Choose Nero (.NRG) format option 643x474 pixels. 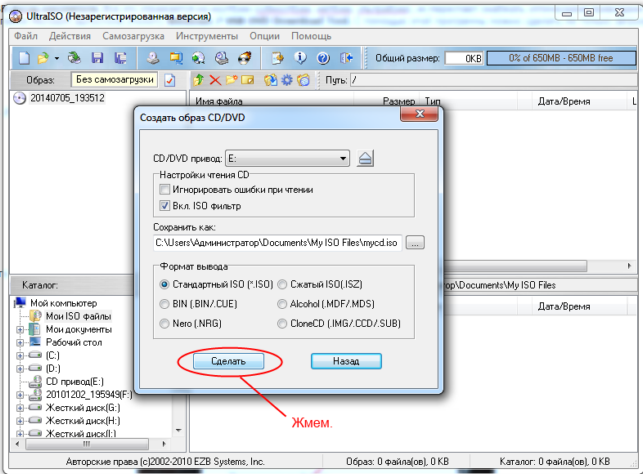[x=164, y=324]
